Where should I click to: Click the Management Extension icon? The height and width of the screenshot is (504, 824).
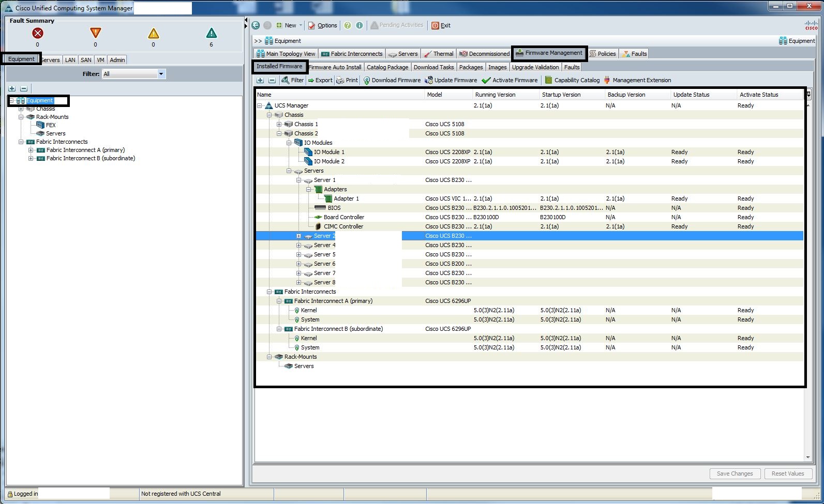(x=607, y=81)
